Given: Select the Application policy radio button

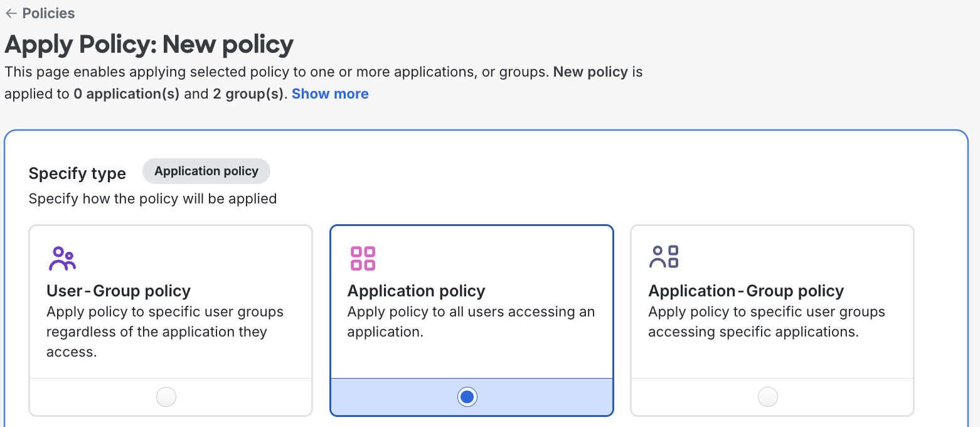Looking at the screenshot, I should 467,396.
